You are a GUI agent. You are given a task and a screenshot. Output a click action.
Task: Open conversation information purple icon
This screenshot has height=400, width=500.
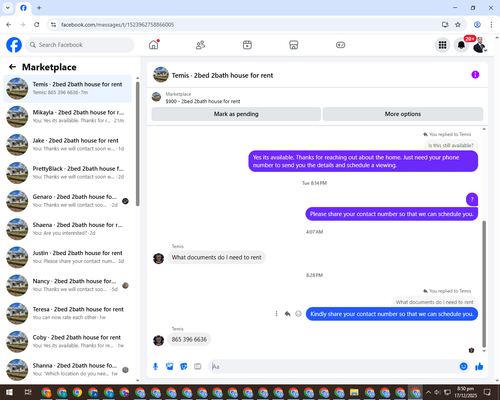(475, 75)
